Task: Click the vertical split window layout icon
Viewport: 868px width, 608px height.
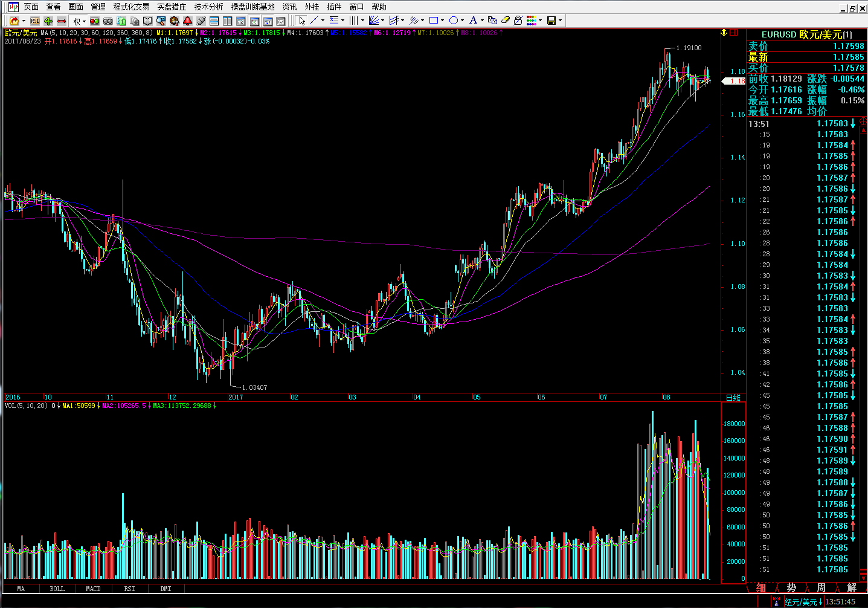Action: [x=227, y=21]
